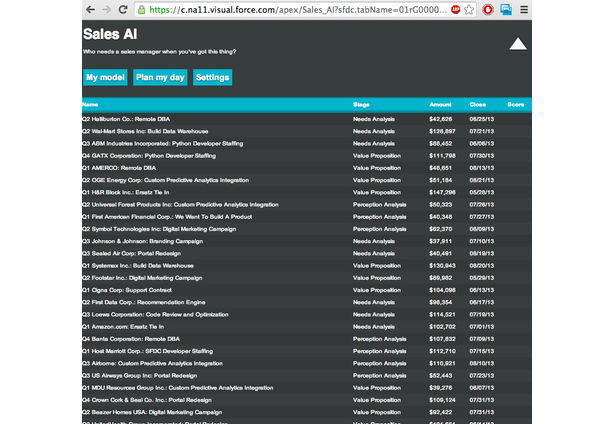Click the $42,626 amount cell
615x424 pixels.
(x=440, y=119)
